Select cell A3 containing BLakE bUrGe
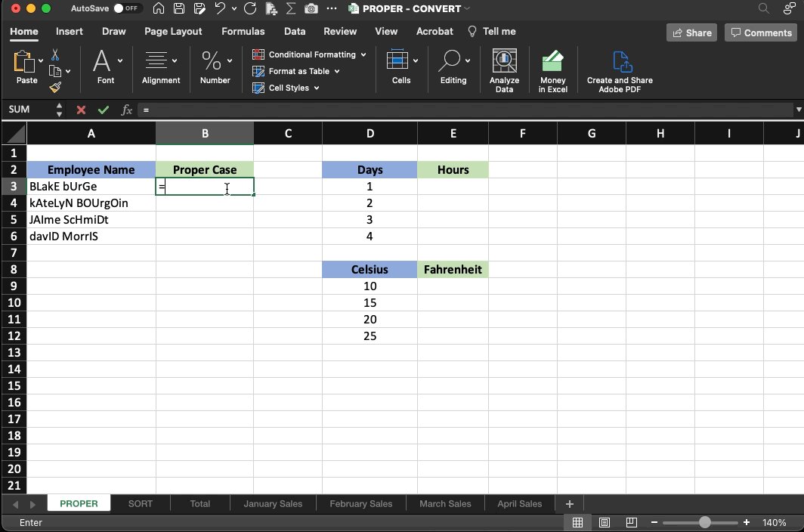The width and height of the screenshot is (804, 532). 91,186
